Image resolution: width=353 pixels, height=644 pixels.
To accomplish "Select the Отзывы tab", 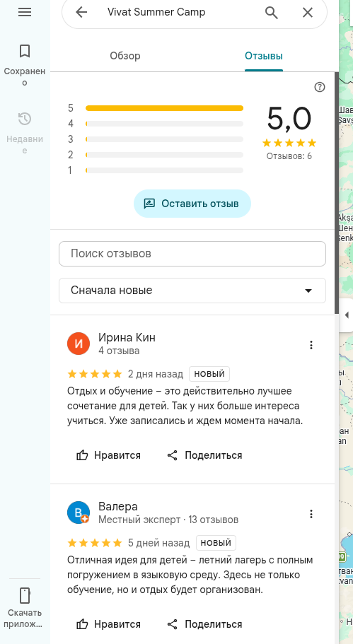I will pyautogui.click(x=264, y=56).
